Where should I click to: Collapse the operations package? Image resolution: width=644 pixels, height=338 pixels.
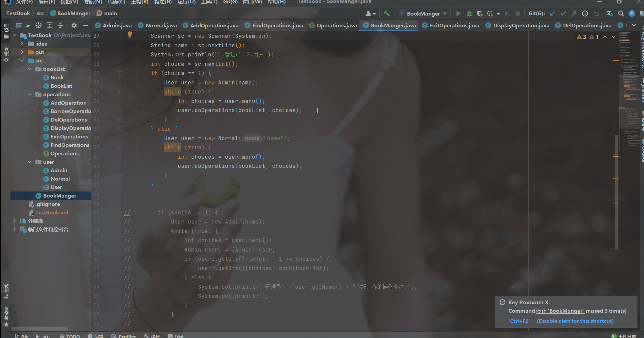coord(30,94)
